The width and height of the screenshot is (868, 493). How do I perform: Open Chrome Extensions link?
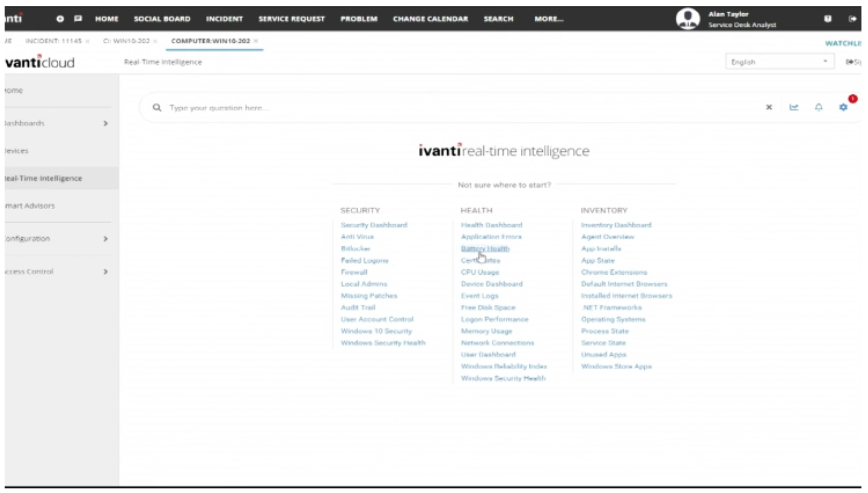click(614, 272)
